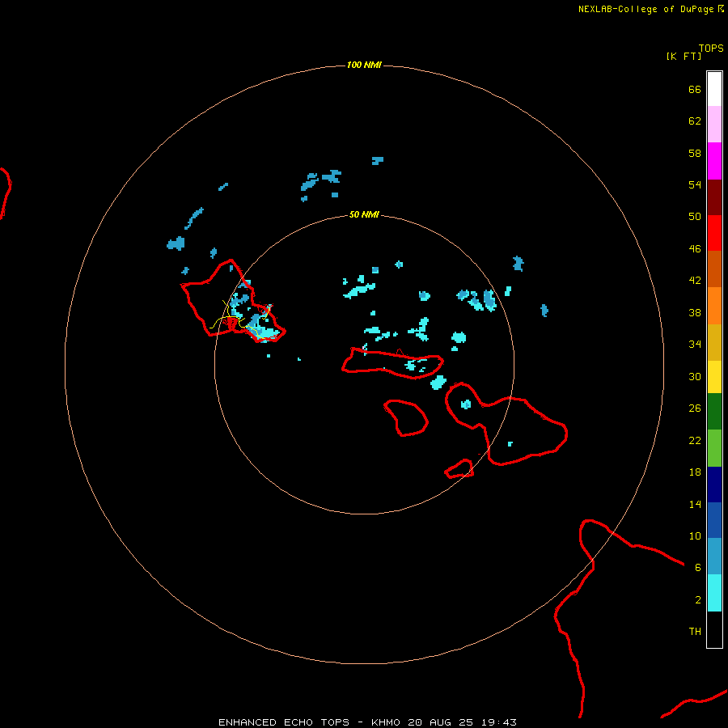
Task: Click the Kahoolawe island outline
Action: [x=459, y=468]
